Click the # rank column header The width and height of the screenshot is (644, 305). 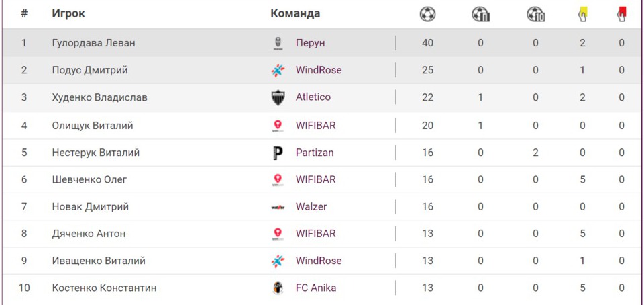pos(24,14)
